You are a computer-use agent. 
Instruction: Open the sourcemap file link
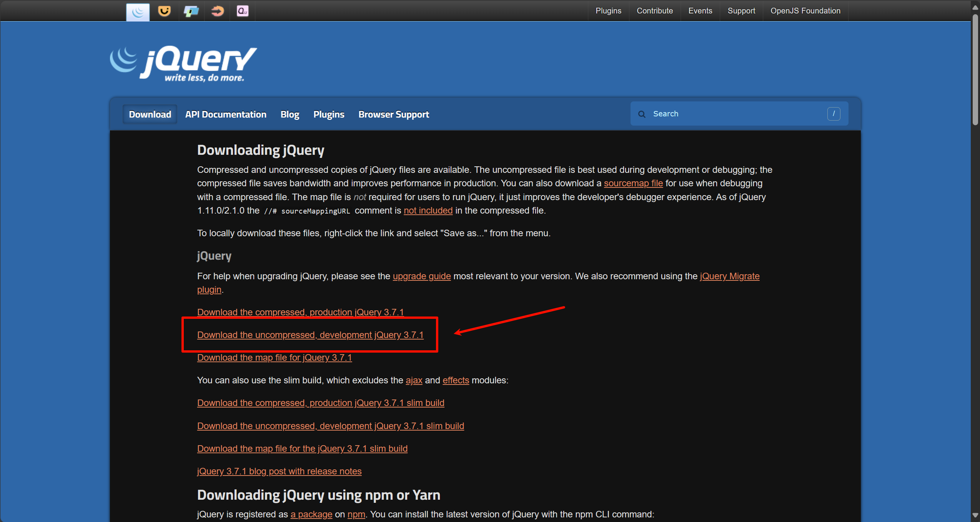point(633,184)
